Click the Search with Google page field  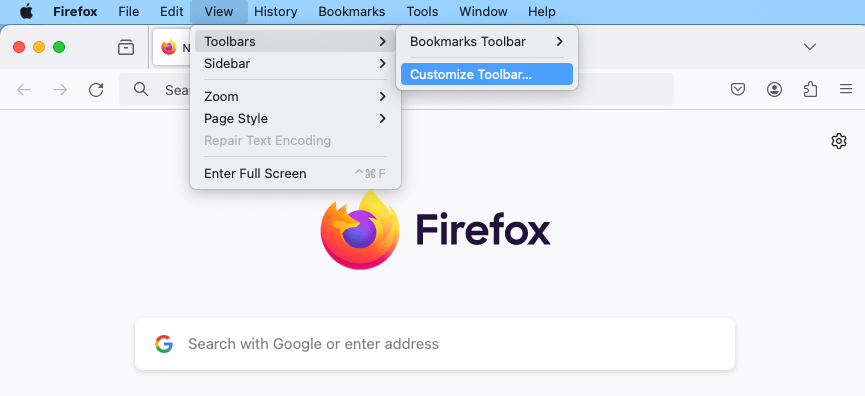(x=435, y=344)
